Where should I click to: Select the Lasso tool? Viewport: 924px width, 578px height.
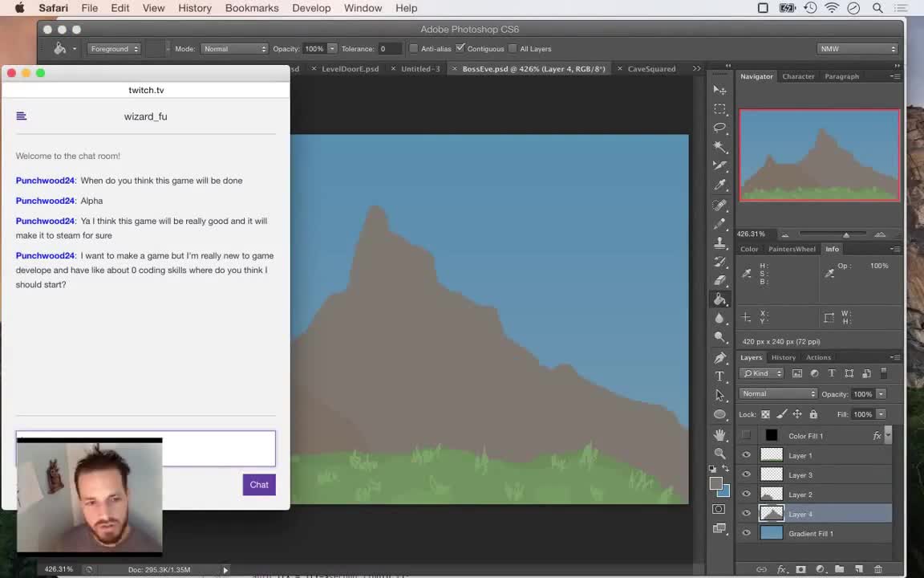(x=719, y=128)
